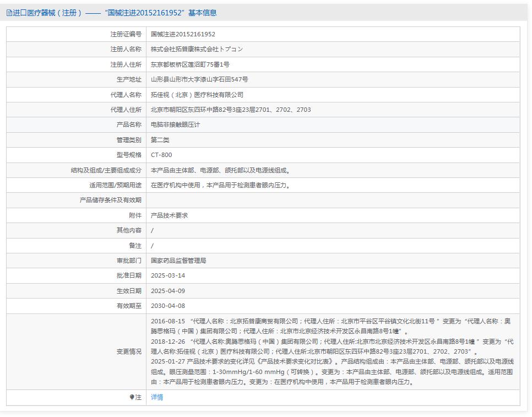Image resolution: width=532 pixels, height=417 pixels.
Task: Select the 2018-12-26 change record entry
Action: [x=332, y=346]
